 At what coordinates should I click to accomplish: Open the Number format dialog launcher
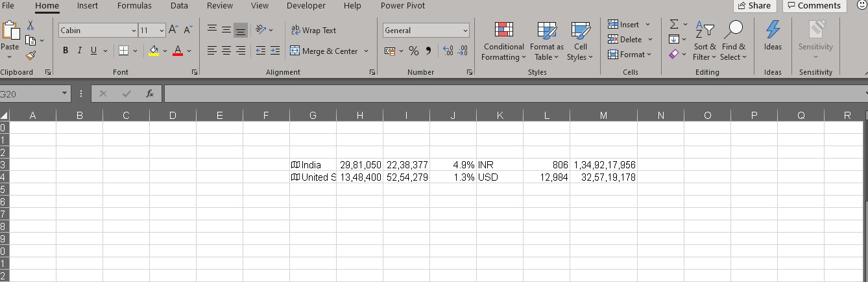pos(470,72)
